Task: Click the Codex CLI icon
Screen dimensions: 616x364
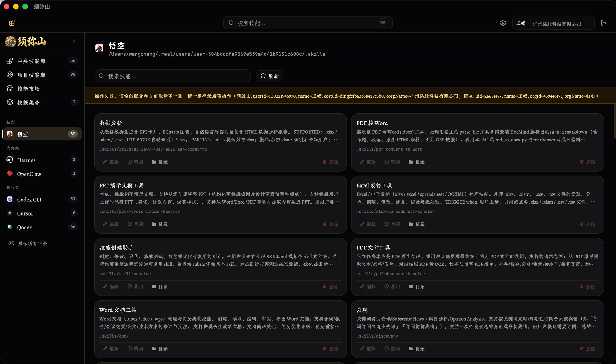Action: point(10,199)
